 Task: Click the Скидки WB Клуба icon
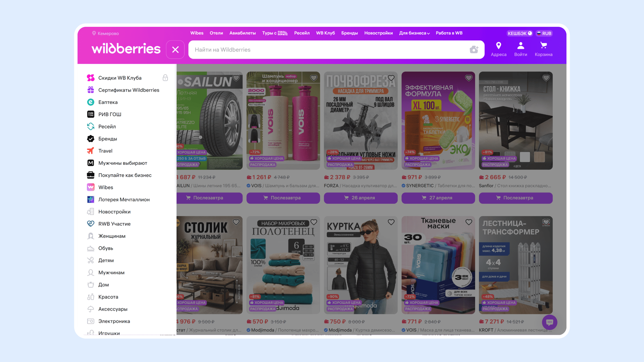pos(91,78)
